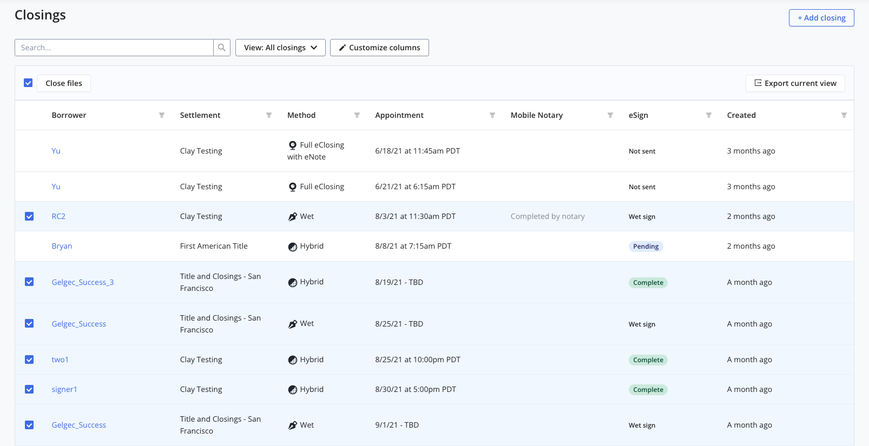
Task: Click the Borrower column header
Action: tap(69, 115)
